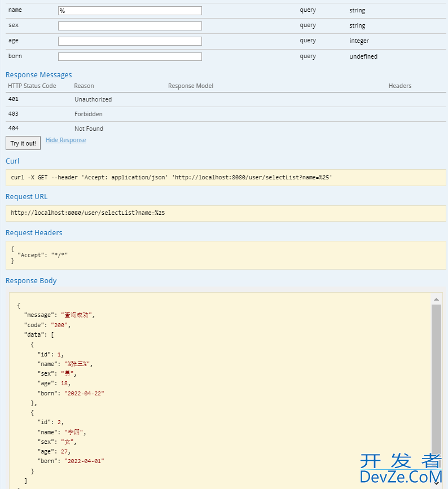Click the Response Body heading
This screenshot has width=448, height=489.
click(x=31, y=281)
